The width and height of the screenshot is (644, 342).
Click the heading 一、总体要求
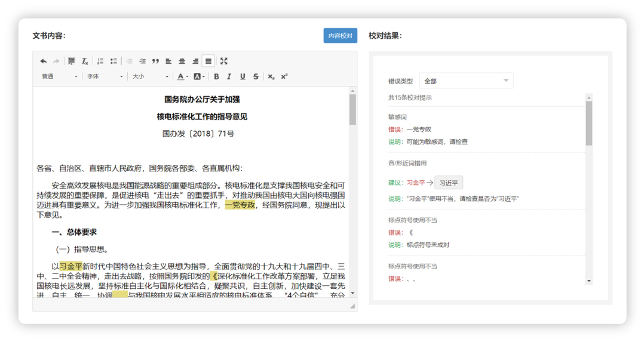pyautogui.click(x=74, y=232)
